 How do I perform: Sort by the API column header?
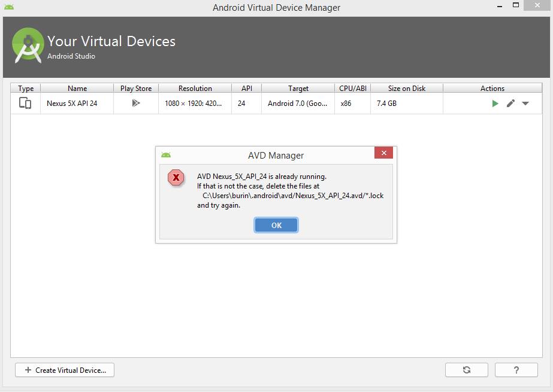coord(247,88)
